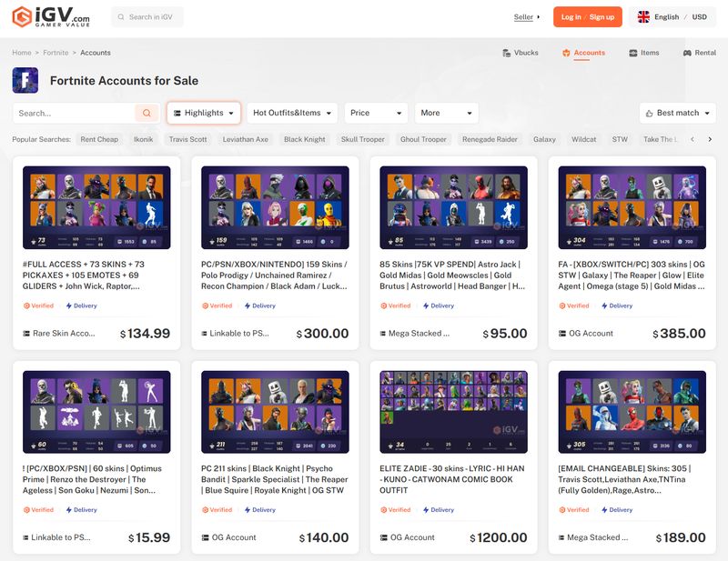The width and height of the screenshot is (728, 561).
Task: Show previous popular searches arrow
Action: 693,139
